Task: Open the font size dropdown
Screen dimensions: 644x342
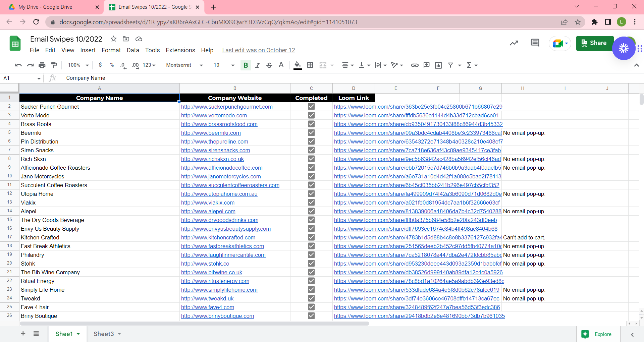Action: click(x=224, y=65)
